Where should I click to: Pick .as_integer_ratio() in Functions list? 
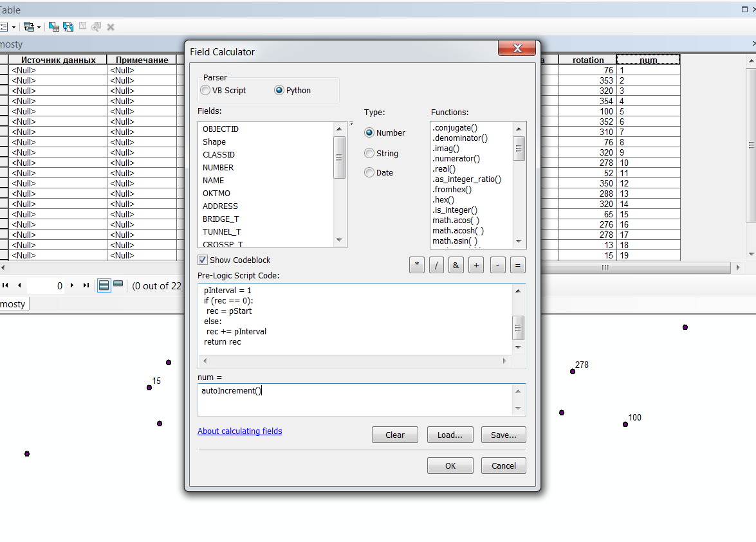coord(466,179)
